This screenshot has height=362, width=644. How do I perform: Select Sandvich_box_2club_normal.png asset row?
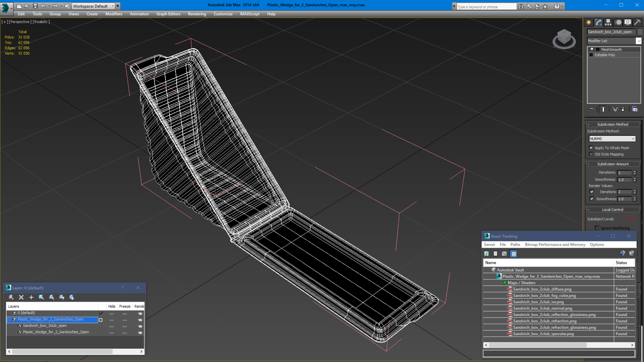[x=542, y=308]
